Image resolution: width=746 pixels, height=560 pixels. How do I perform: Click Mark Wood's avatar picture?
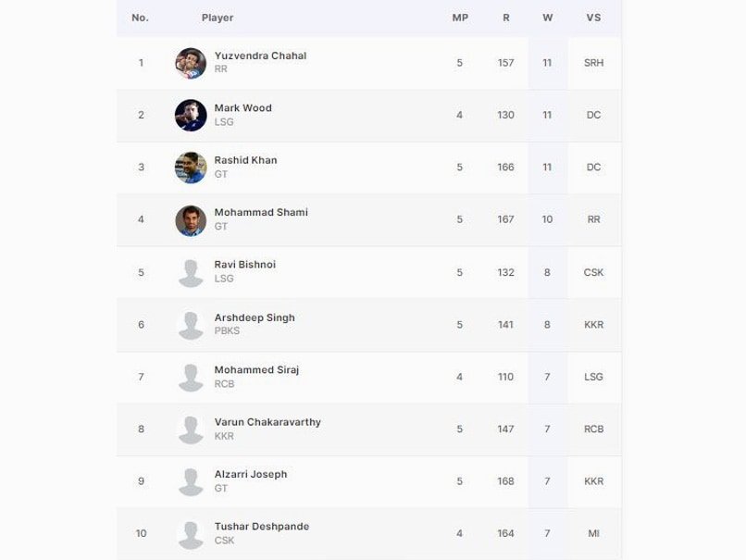tap(191, 115)
